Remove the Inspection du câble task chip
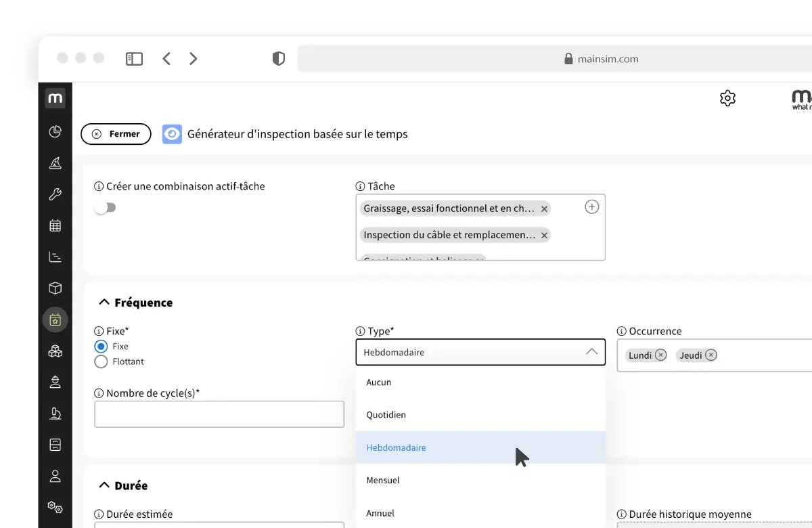 coord(543,236)
